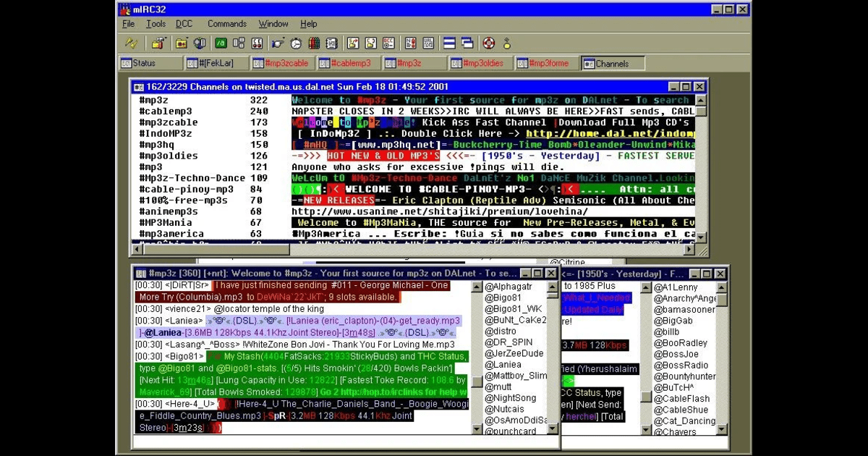Tile windows using the toolbar icon
868x456 pixels.
click(449, 43)
